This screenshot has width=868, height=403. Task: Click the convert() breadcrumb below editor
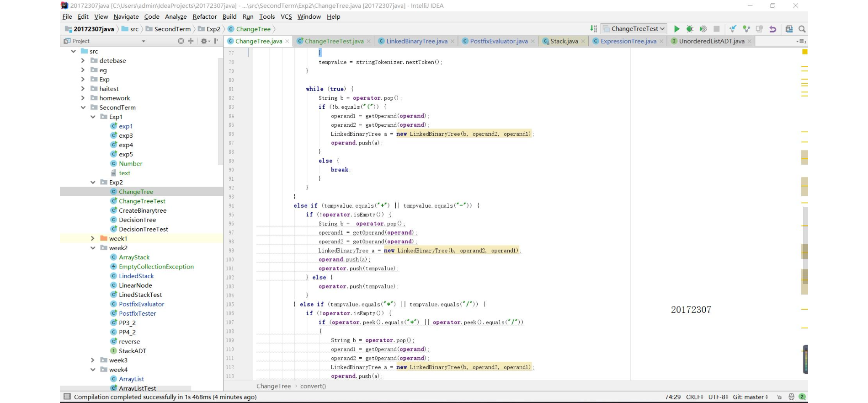[313, 386]
